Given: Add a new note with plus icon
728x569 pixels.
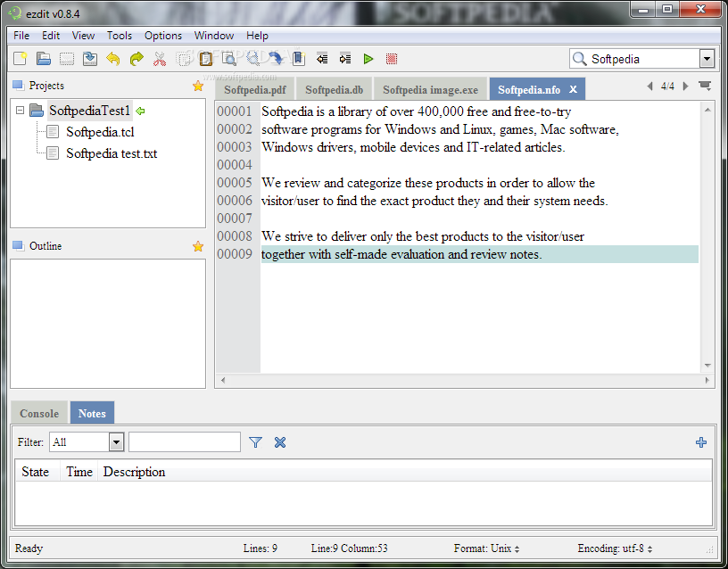Looking at the screenshot, I should click(701, 442).
